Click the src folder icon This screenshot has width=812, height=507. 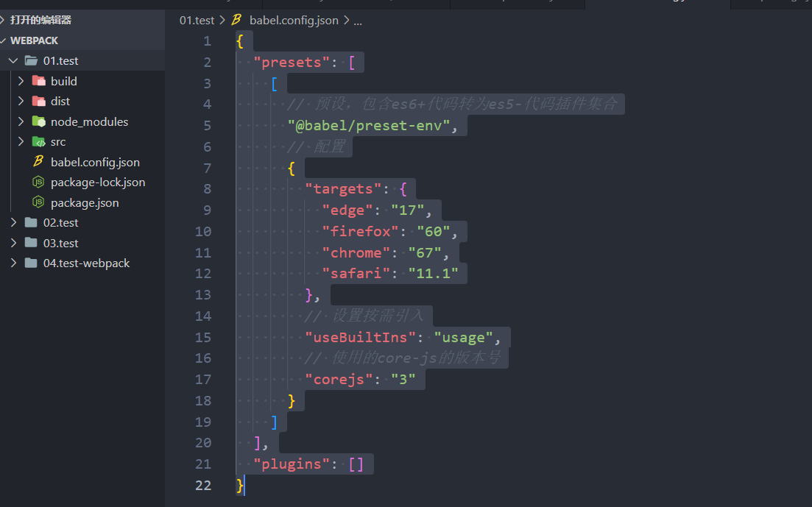pyautogui.click(x=39, y=141)
